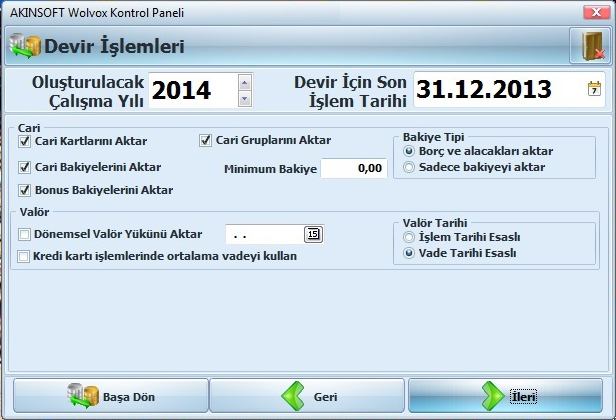Proceed with the İleri button
Image resolution: width=616 pixels, height=420 pixels.
click(505, 396)
